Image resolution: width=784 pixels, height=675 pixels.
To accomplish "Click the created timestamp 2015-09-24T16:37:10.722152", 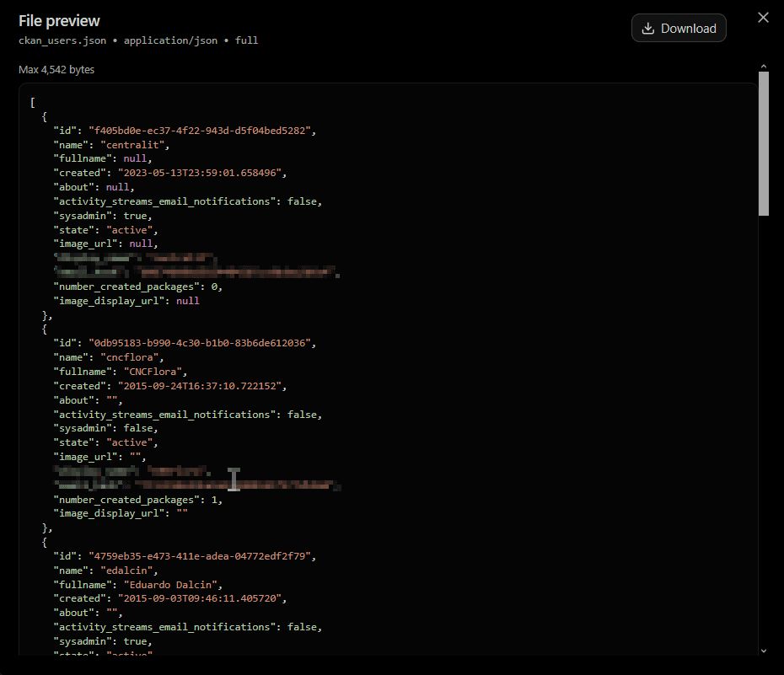I will point(200,386).
